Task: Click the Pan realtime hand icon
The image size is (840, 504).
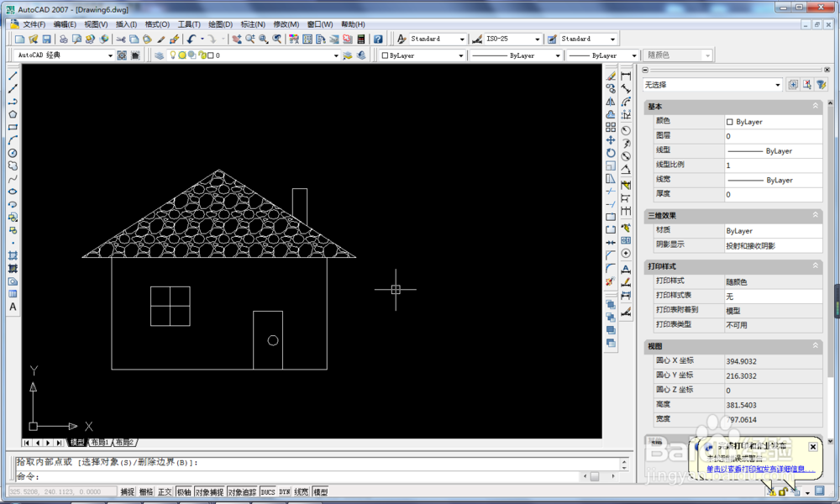Action: tap(236, 39)
